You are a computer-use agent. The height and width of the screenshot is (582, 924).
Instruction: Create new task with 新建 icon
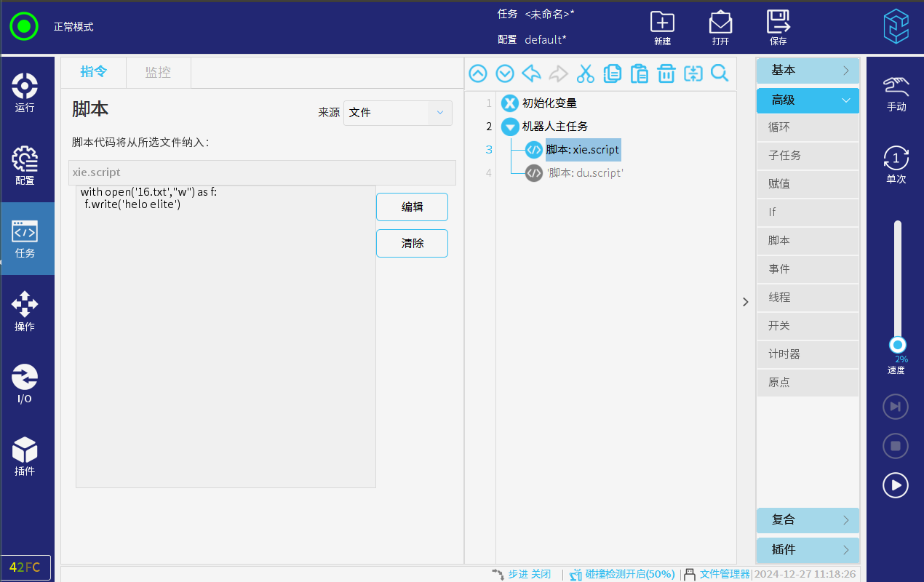[x=662, y=28]
